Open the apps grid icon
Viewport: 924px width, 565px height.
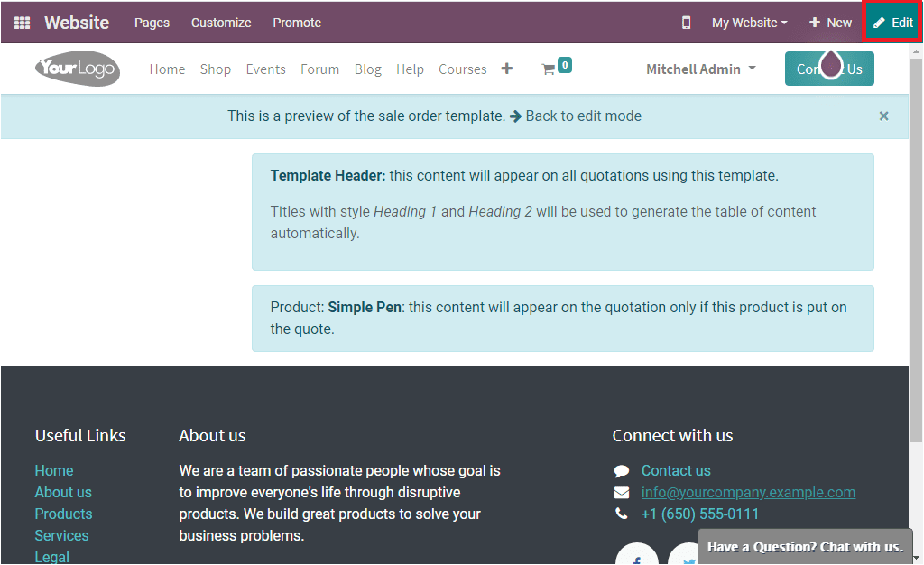pyautogui.click(x=20, y=22)
